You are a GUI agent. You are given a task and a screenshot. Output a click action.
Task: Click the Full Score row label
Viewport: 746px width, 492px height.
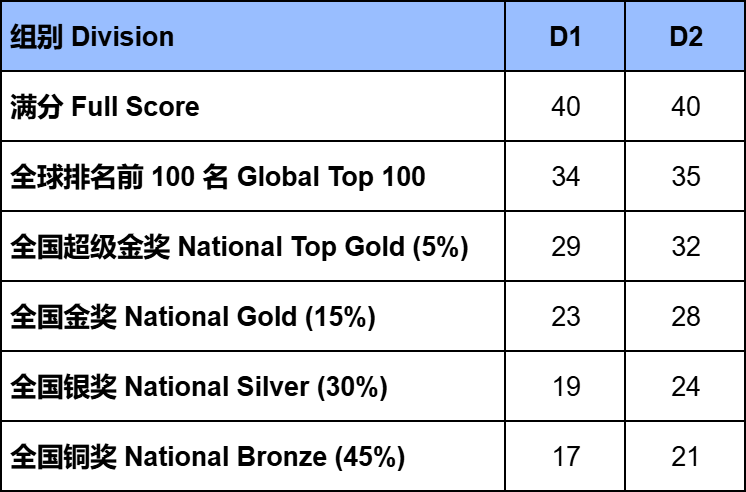[x=105, y=106]
